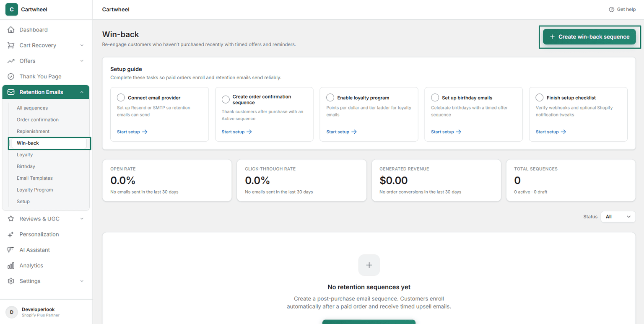Image resolution: width=644 pixels, height=324 pixels.
Task: Mark Set up birthday emails circle
Action: (435, 98)
